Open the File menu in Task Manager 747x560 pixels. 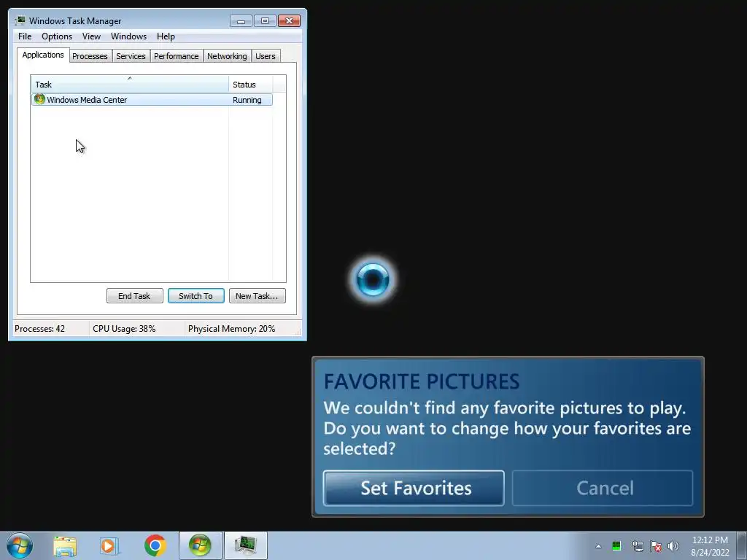point(25,36)
